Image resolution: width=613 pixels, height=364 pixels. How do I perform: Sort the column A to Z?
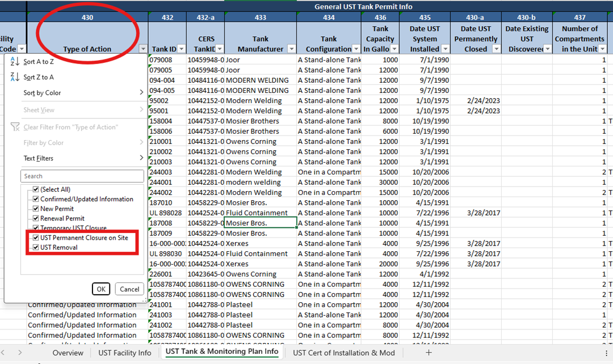[x=39, y=62]
